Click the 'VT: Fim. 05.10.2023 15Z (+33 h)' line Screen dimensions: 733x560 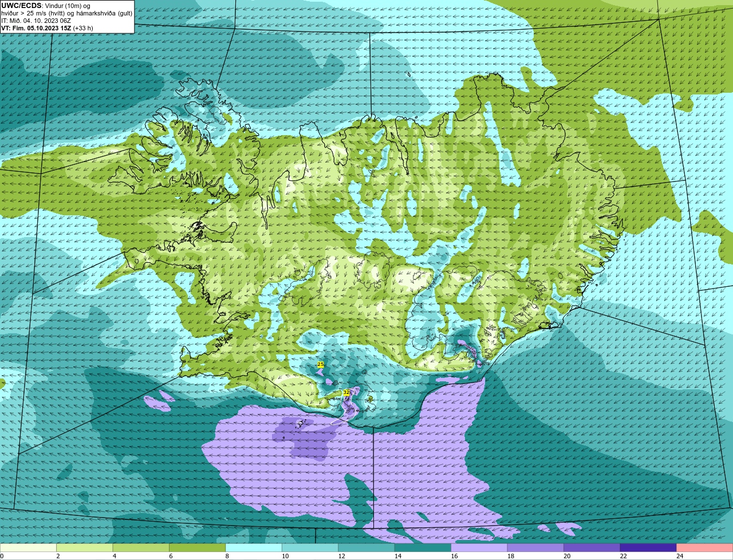click(x=47, y=28)
